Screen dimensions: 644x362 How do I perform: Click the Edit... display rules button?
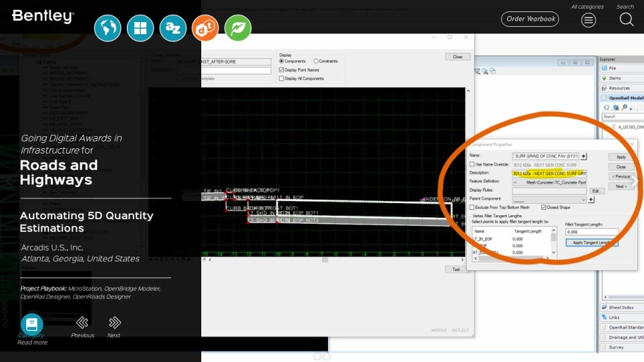597,191
